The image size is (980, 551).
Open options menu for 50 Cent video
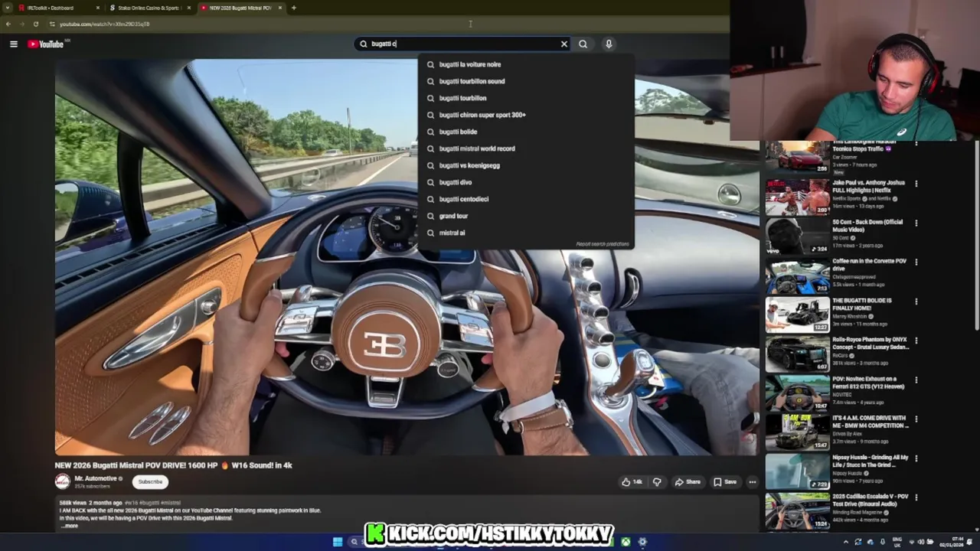click(916, 223)
